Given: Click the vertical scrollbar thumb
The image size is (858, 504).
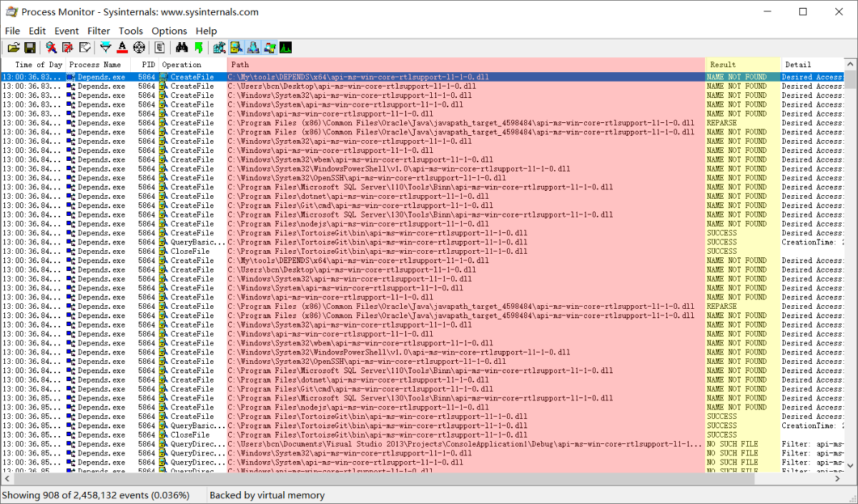Looking at the screenshot, I should 851,80.
